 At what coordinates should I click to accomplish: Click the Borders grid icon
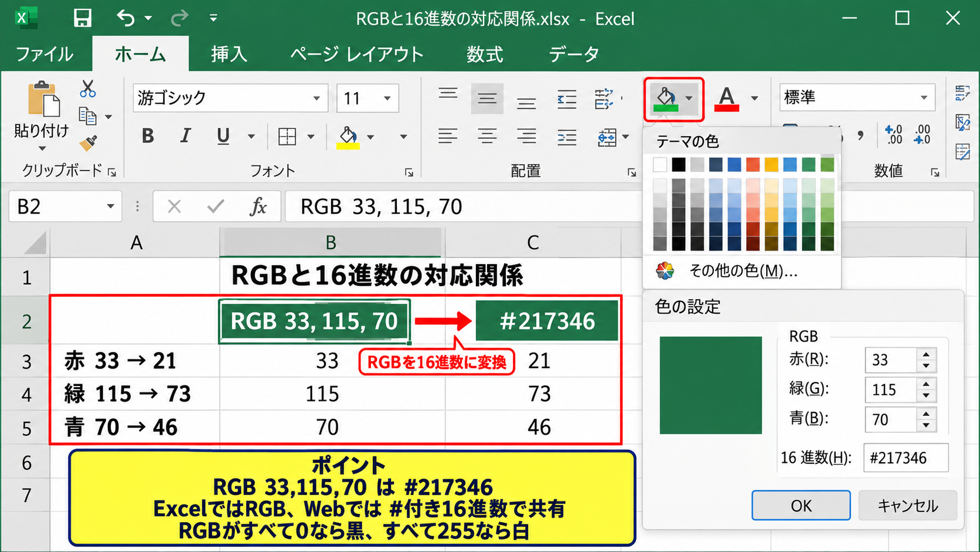tap(287, 137)
